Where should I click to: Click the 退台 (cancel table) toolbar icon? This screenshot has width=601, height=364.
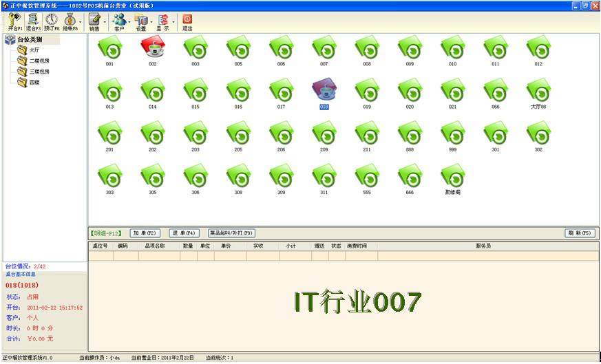pyautogui.click(x=32, y=20)
